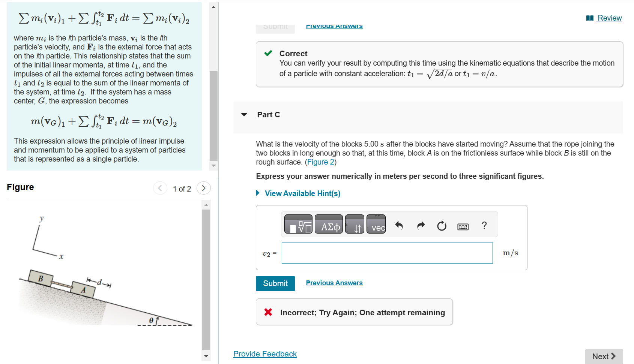Click Provide Feedback
The width and height of the screenshot is (634, 364).
tap(265, 354)
